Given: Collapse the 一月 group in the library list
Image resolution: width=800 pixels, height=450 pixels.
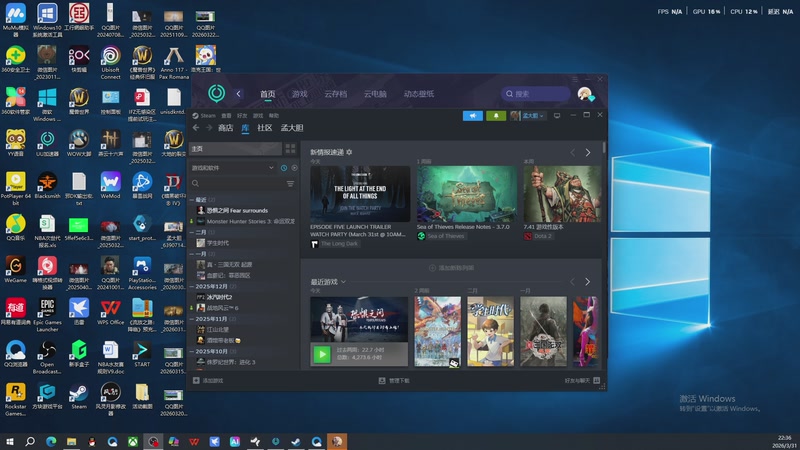Looking at the screenshot, I should coord(192,254).
